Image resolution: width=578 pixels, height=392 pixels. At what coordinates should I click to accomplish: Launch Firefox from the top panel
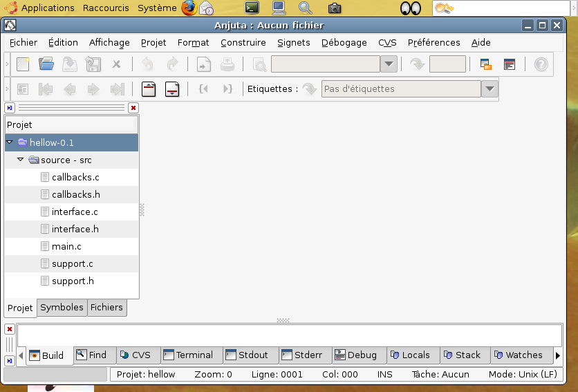tap(189, 8)
